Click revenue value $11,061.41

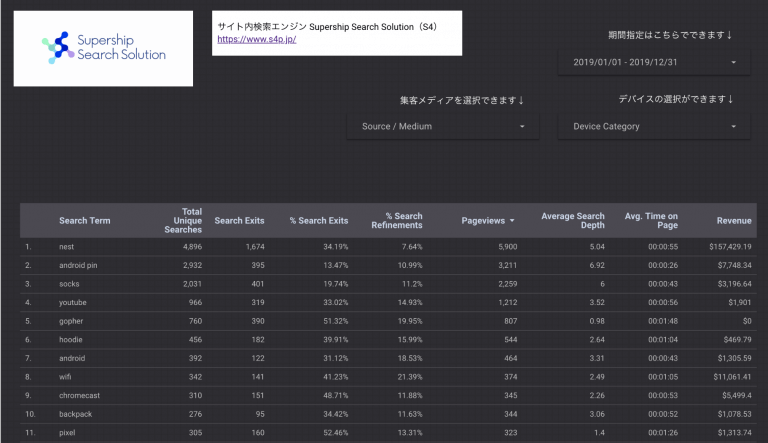732,377
